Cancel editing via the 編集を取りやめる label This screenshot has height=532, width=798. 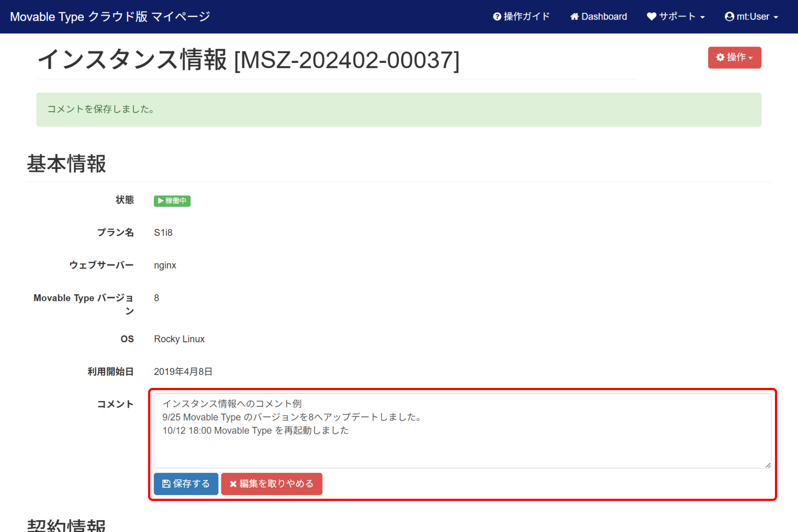click(276, 484)
